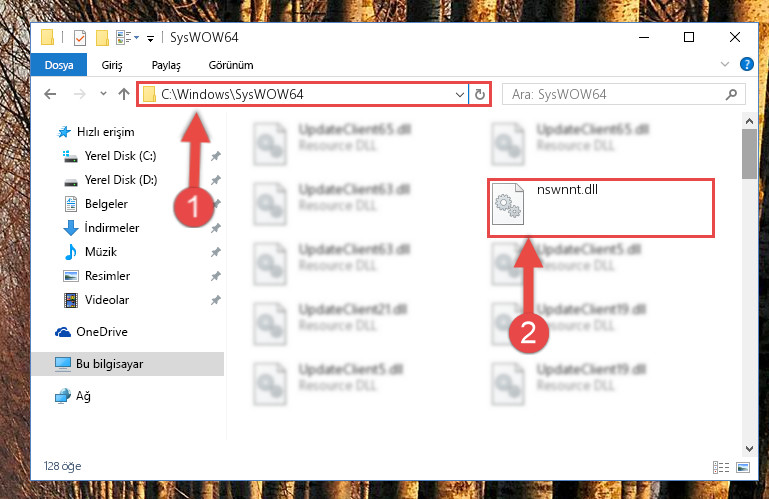Click the search magnifier icon in search box
The width and height of the screenshot is (769, 499).
pyautogui.click(x=731, y=94)
